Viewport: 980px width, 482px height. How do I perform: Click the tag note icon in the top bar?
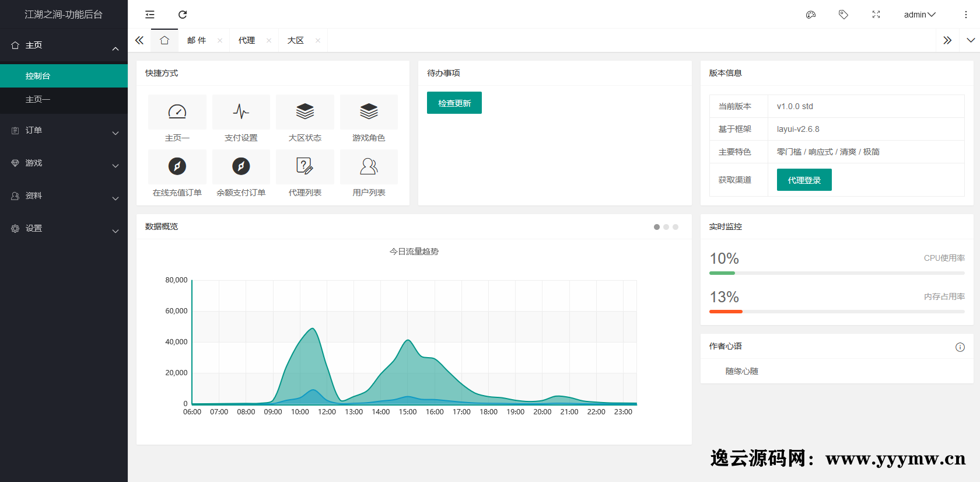pos(843,15)
